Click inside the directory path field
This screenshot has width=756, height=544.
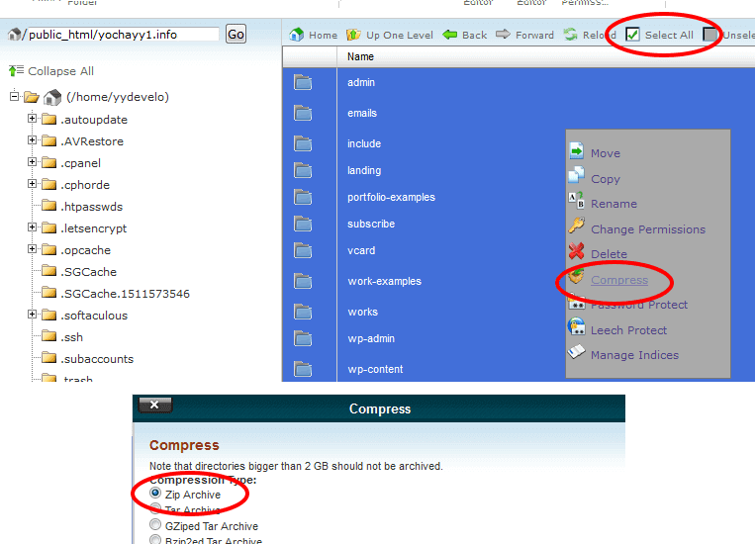point(123,35)
